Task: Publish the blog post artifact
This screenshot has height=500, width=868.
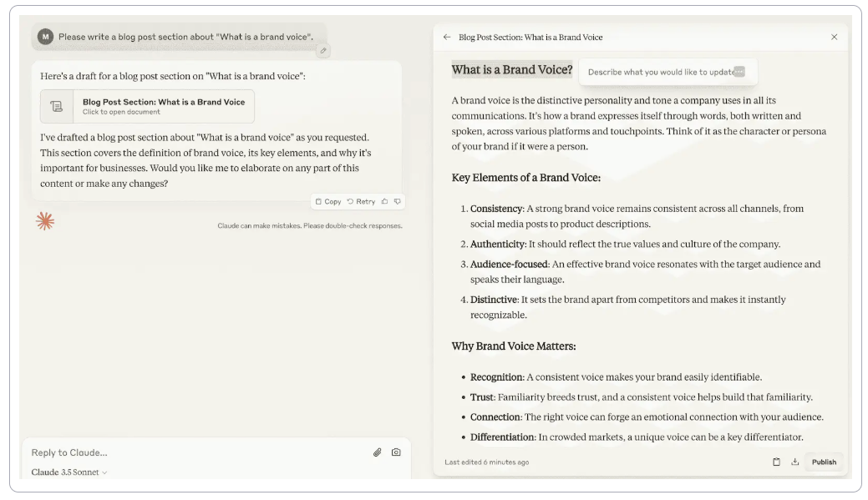Action: (824, 462)
